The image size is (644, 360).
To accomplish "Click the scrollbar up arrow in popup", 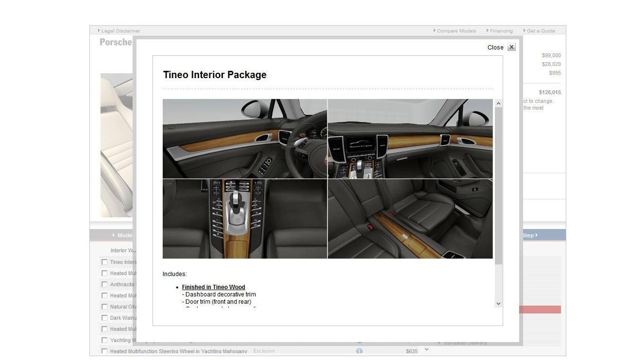I will pyautogui.click(x=498, y=103).
